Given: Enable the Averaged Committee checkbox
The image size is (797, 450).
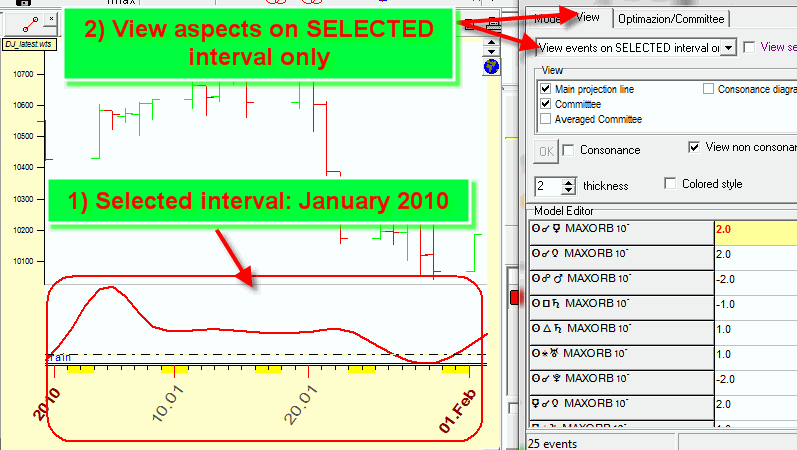Looking at the screenshot, I should coord(546,119).
